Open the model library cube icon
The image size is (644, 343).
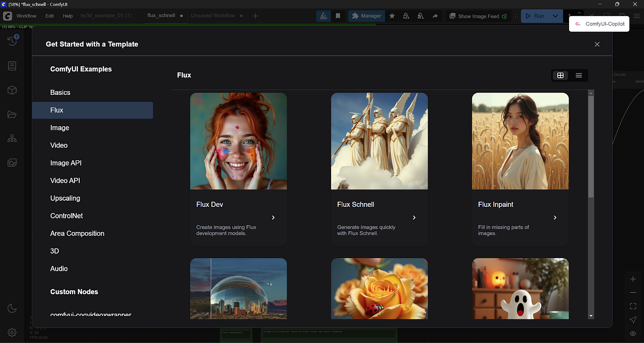coord(12,90)
